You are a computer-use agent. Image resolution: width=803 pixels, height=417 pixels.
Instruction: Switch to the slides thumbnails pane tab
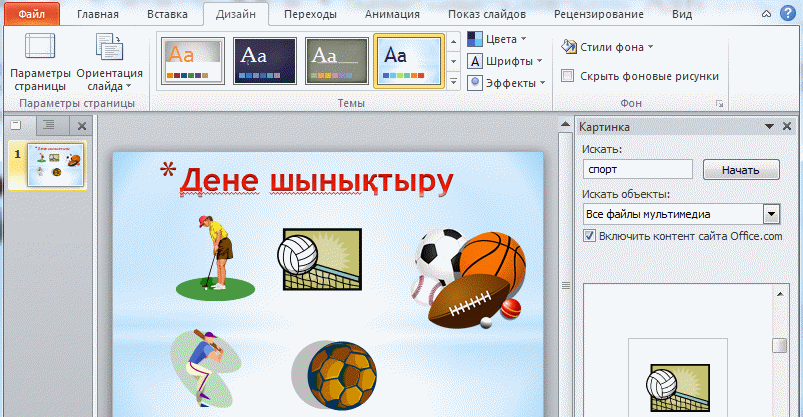[x=18, y=125]
